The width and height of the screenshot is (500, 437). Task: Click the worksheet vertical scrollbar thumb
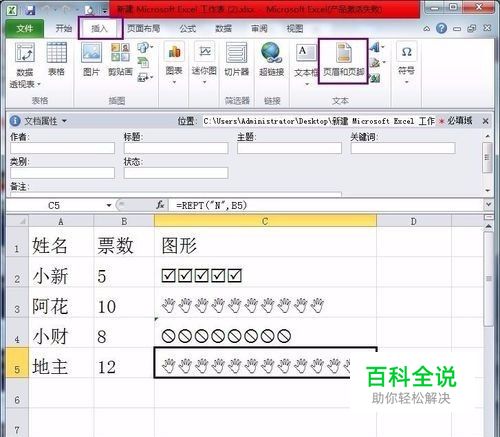point(489,279)
